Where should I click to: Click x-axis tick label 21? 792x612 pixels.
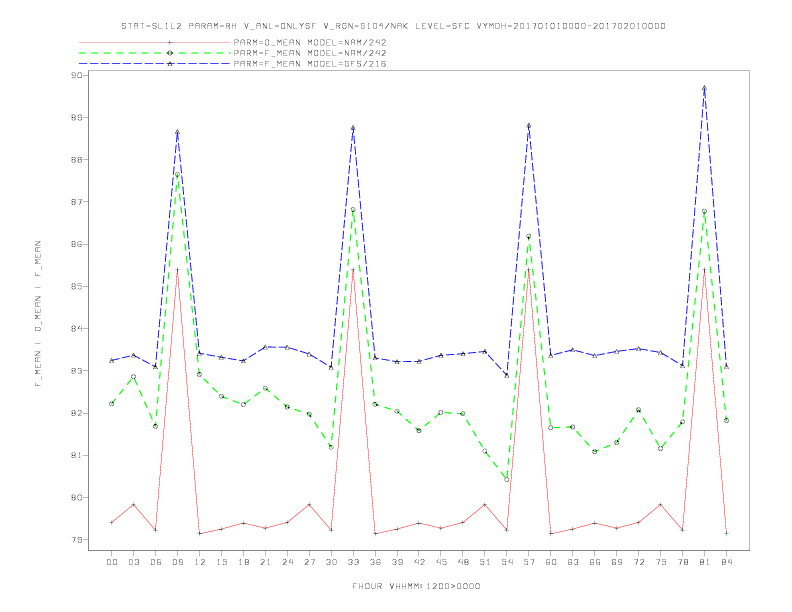pyautogui.click(x=265, y=562)
